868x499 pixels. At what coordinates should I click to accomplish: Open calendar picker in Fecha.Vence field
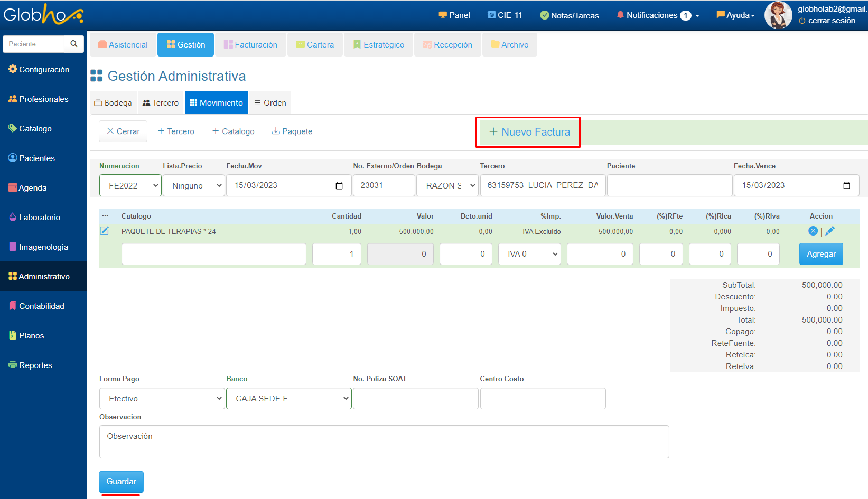846,186
